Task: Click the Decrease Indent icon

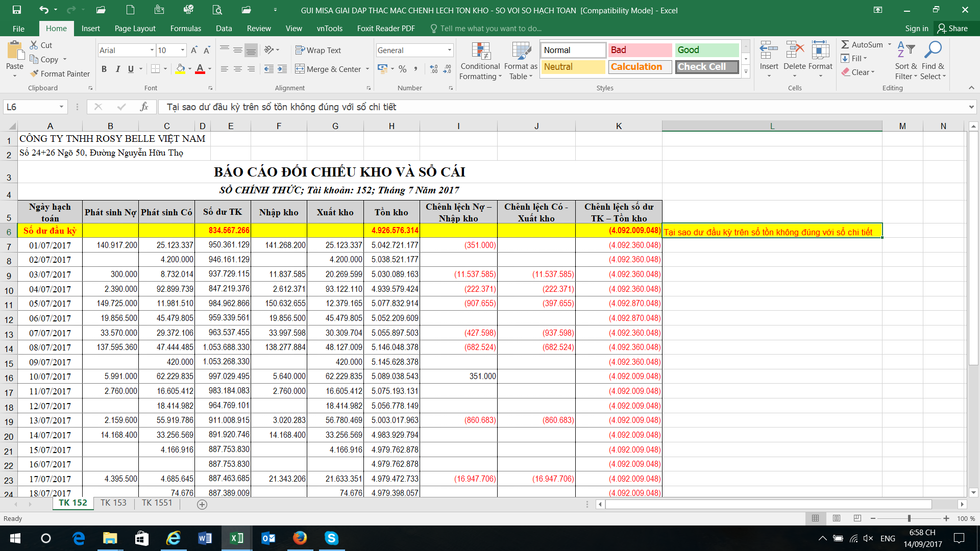Action: point(269,69)
